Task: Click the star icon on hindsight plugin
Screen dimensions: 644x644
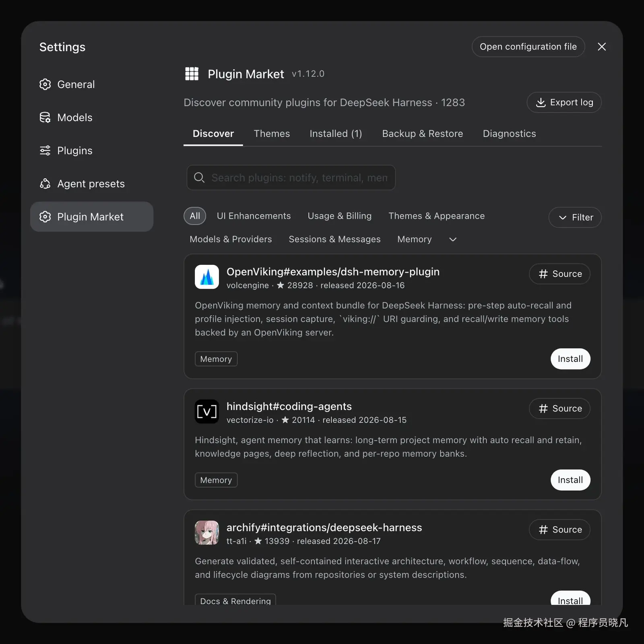Action: [x=285, y=420]
